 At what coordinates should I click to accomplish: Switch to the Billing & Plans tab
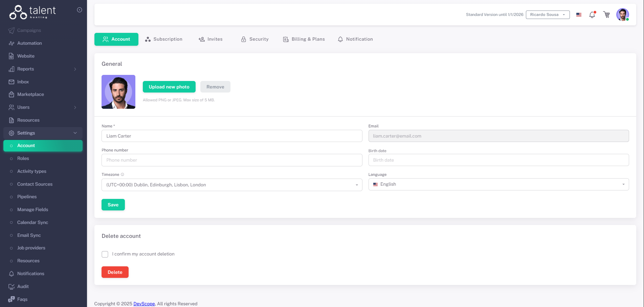[304, 39]
